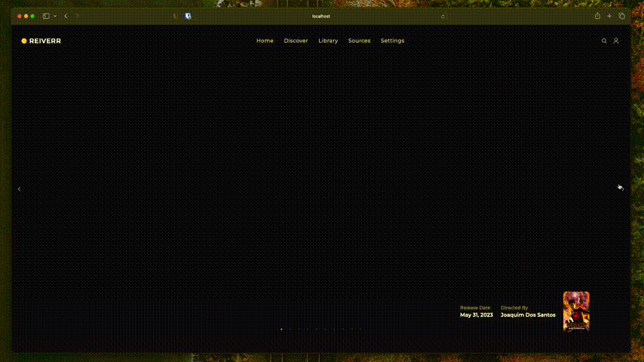Open the Sources page

pos(359,41)
